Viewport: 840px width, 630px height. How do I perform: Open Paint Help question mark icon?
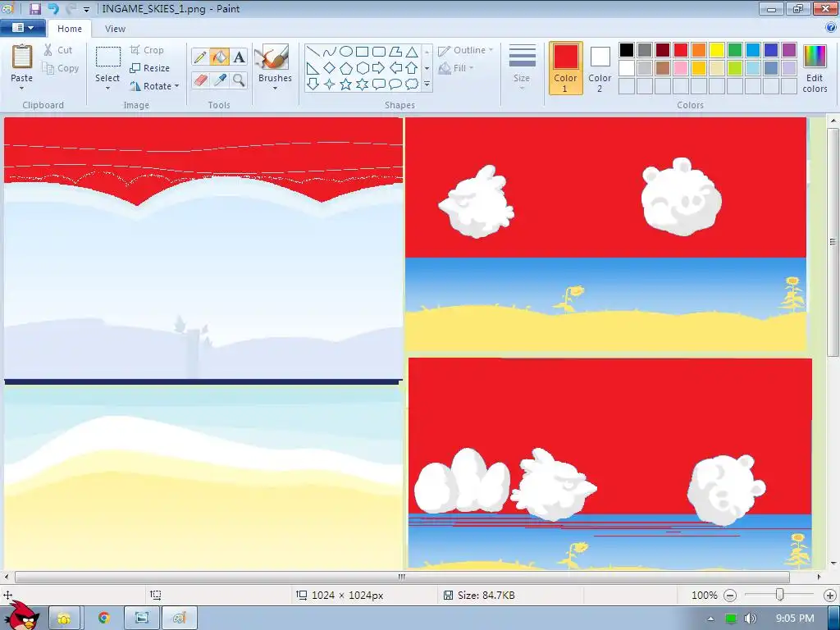click(x=831, y=28)
